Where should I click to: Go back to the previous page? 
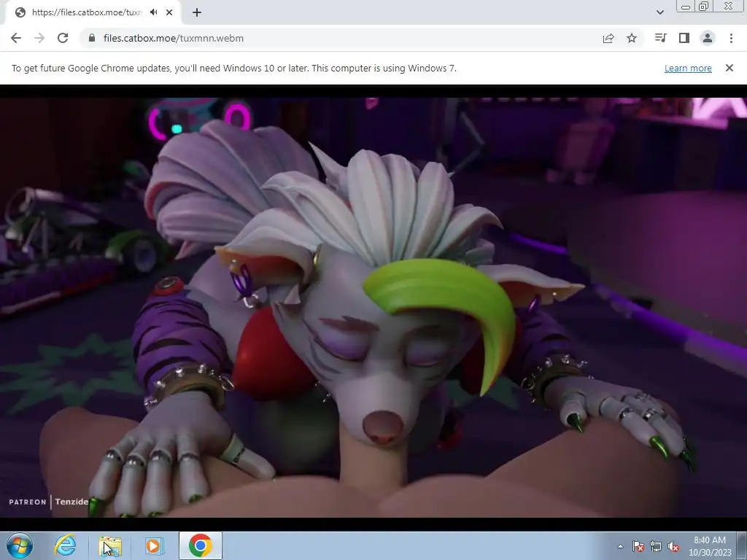click(x=16, y=38)
